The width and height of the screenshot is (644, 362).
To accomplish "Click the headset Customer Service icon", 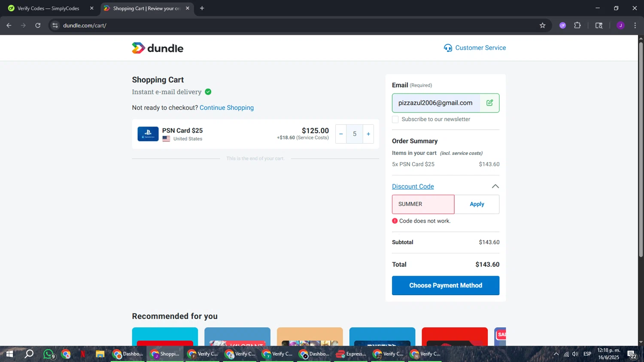I will 448,48.
